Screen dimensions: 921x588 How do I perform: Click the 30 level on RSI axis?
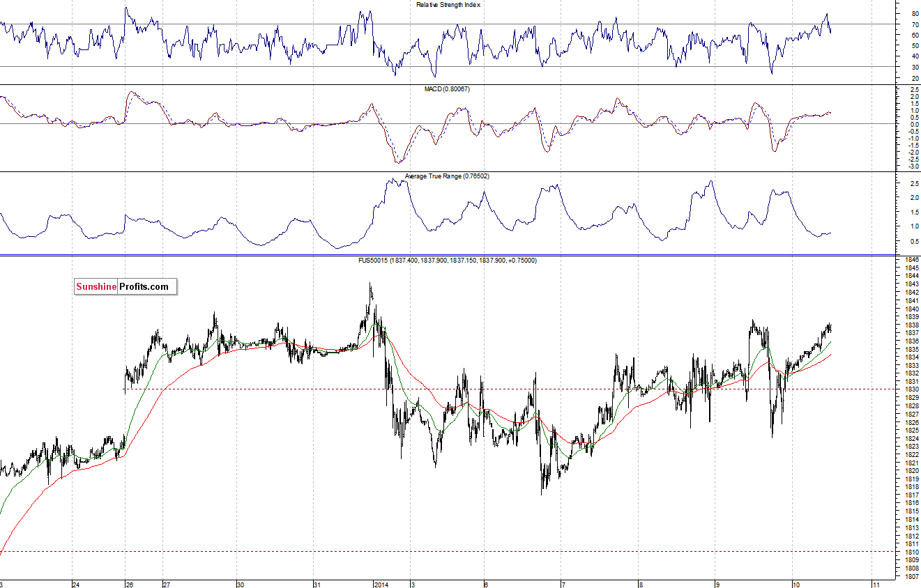915,67
